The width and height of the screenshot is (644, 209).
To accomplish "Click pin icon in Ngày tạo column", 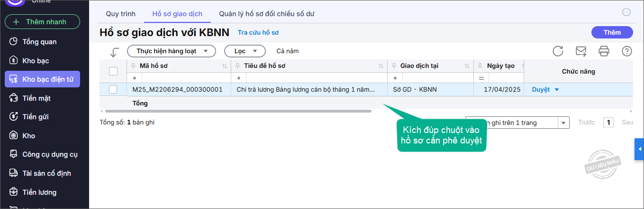I will pos(481,66).
